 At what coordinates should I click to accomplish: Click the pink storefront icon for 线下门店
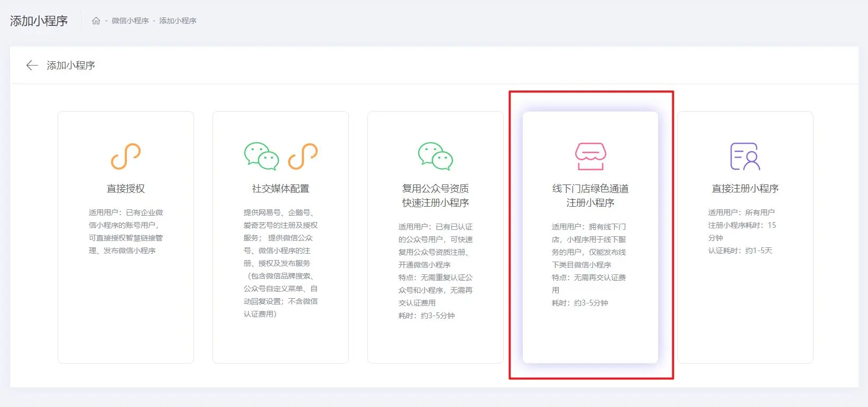(x=590, y=156)
